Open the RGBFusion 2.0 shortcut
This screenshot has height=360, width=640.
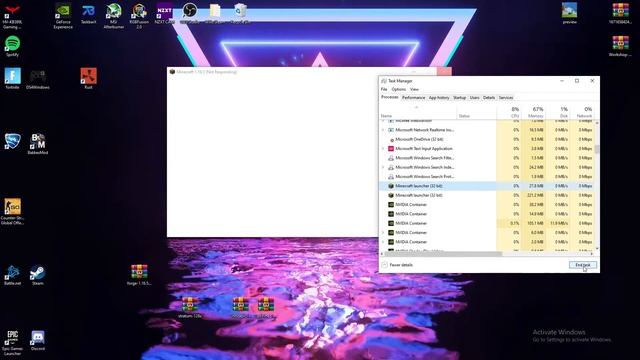coord(139,16)
